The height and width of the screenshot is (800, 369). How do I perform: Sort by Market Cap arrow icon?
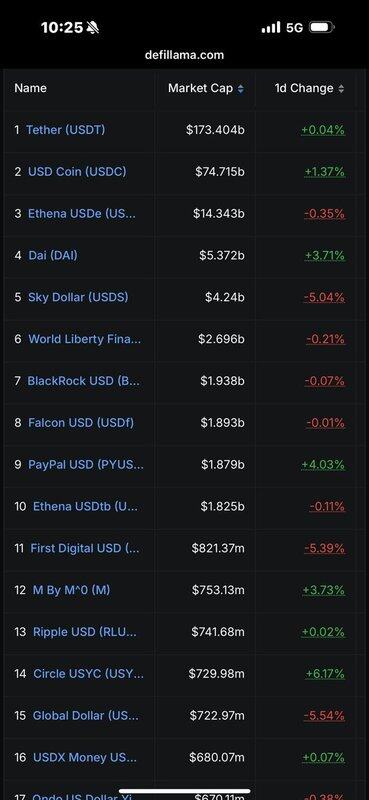pyautogui.click(x=240, y=89)
